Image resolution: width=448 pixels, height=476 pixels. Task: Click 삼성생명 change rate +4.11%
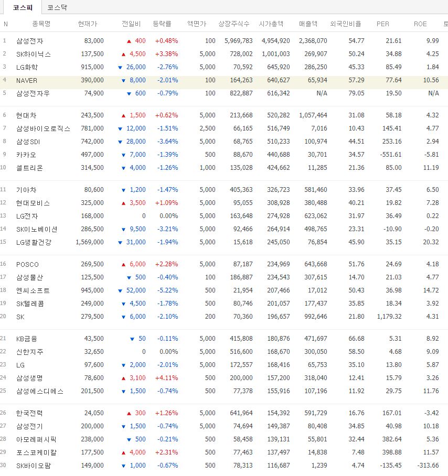click(x=166, y=378)
